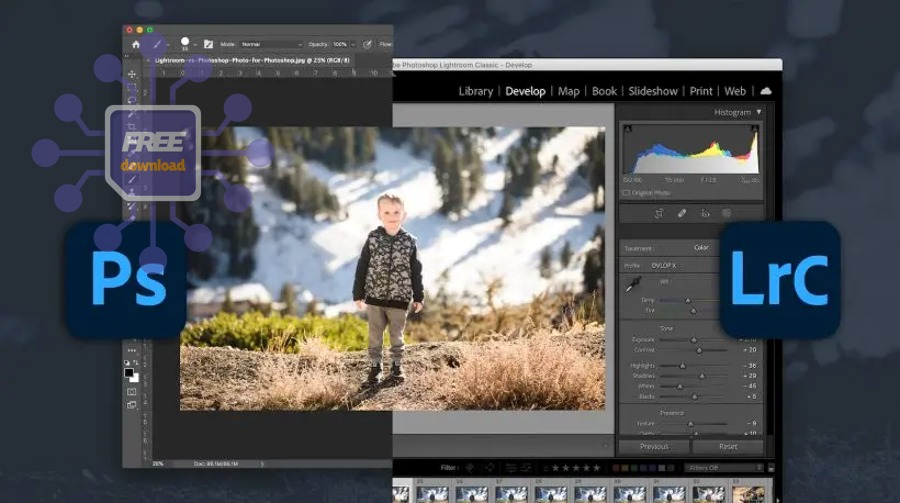Screen dimensions: 900x503
Task: Check the Original Photo checkbox
Action: 626,193
